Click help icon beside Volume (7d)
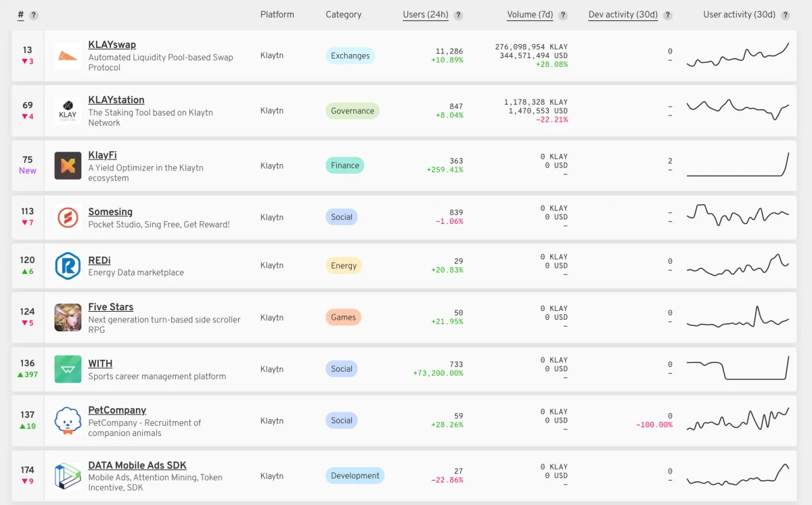812x505 pixels. click(x=563, y=15)
